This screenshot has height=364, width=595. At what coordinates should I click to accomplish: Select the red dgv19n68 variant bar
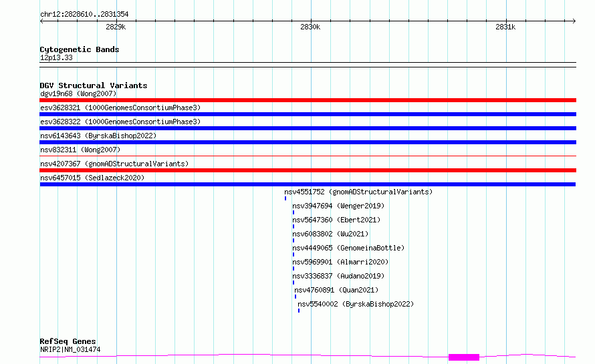pyautogui.click(x=308, y=100)
